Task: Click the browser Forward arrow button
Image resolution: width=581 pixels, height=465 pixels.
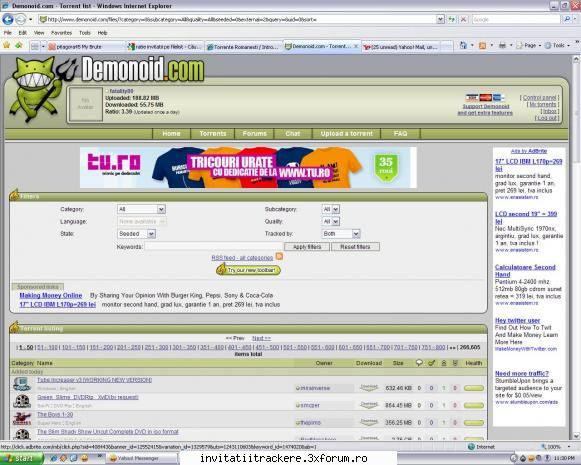Action: pyautogui.click(x=21, y=19)
